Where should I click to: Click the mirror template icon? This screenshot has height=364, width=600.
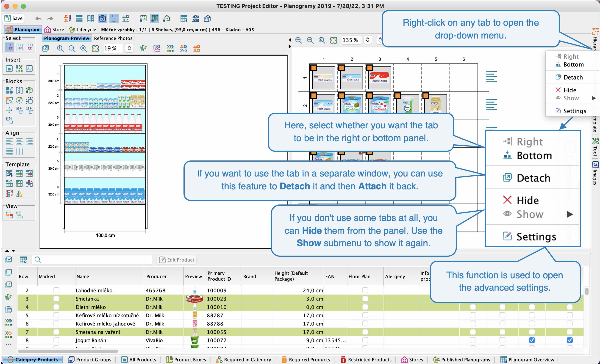pos(19,194)
